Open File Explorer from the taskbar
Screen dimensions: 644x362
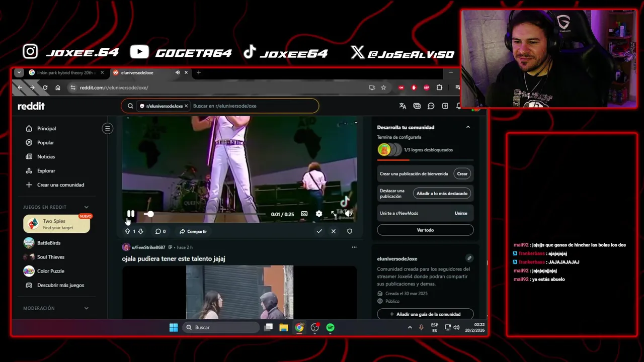click(x=284, y=327)
